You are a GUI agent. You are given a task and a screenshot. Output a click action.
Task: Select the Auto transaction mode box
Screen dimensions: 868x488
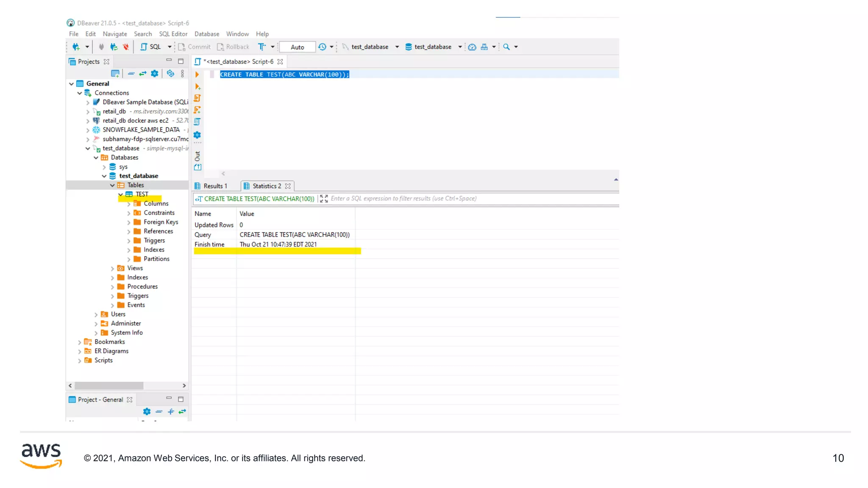coord(298,47)
